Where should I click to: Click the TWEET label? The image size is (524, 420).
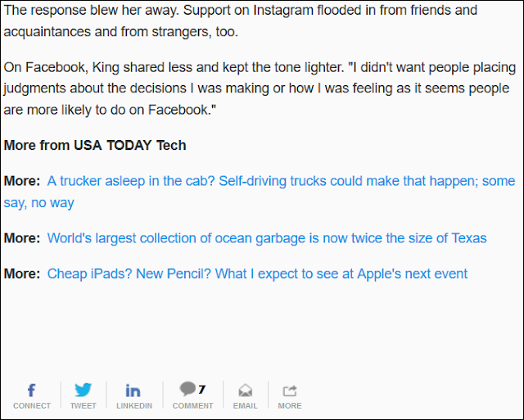click(x=84, y=405)
